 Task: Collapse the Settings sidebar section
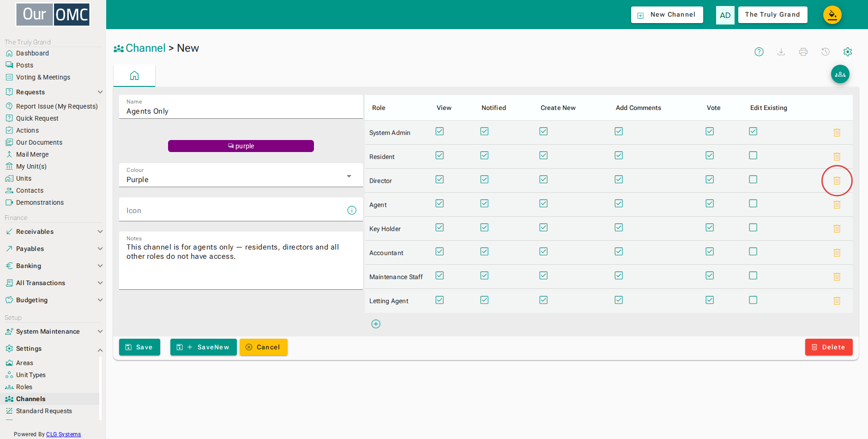53,348
